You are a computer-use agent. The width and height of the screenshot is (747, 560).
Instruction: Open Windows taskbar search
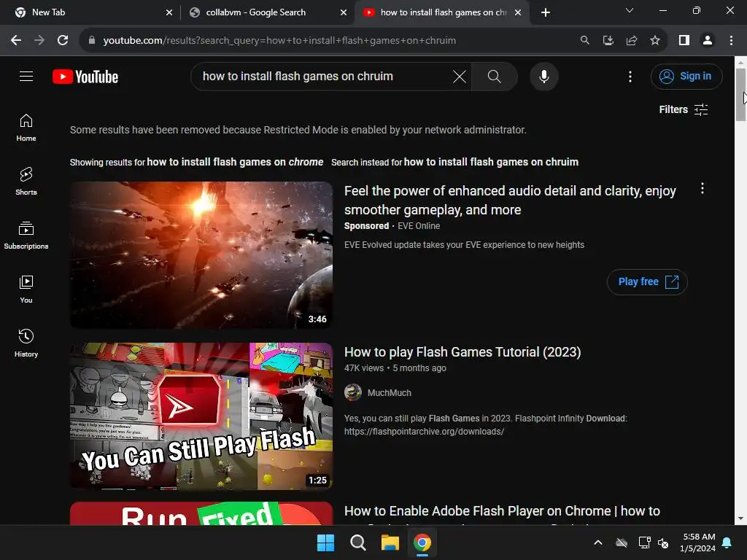point(357,542)
